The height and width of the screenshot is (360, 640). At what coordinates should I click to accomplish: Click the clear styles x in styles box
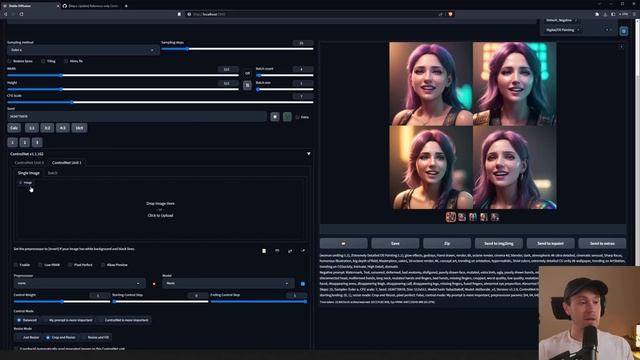pos(607,30)
